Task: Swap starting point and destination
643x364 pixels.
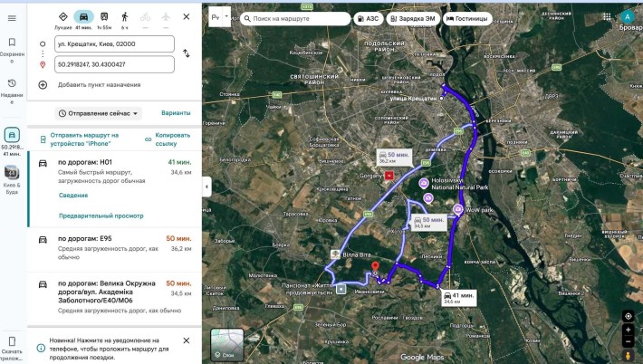Action: point(187,53)
